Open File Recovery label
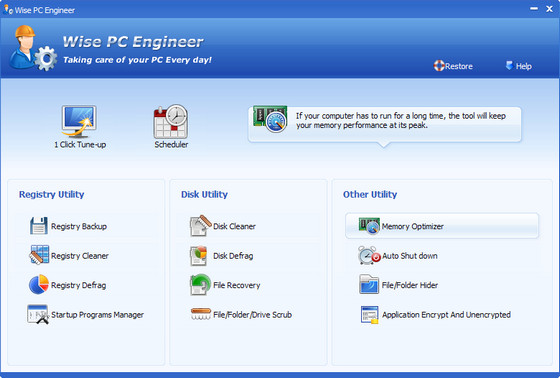This screenshot has width=560, height=378. 237,285
